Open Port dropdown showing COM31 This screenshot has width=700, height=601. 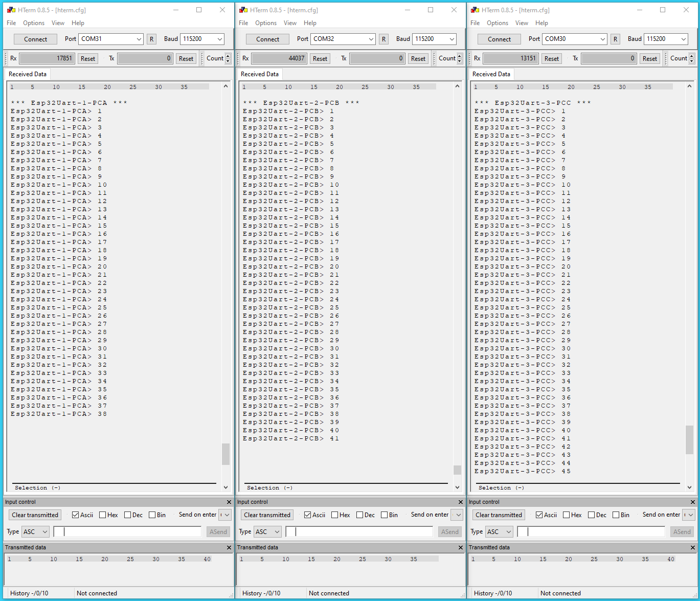pos(111,39)
